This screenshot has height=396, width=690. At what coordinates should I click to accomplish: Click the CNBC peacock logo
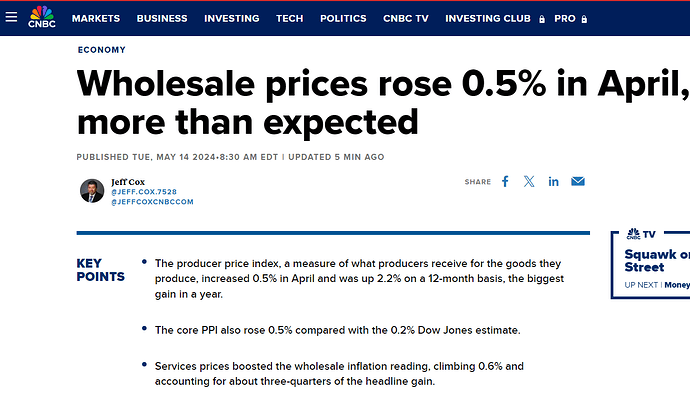[42, 17]
